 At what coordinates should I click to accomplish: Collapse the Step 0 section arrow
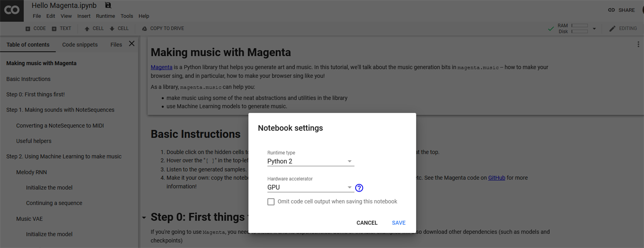[144, 217]
